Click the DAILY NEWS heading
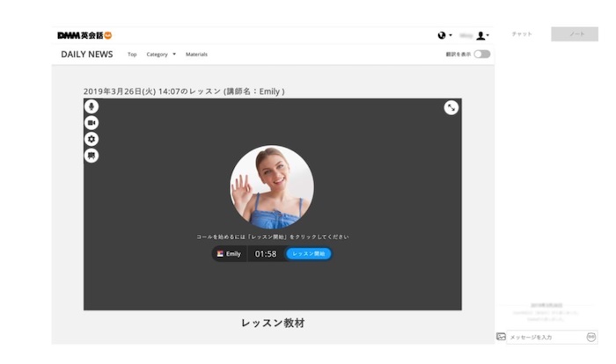 (87, 55)
